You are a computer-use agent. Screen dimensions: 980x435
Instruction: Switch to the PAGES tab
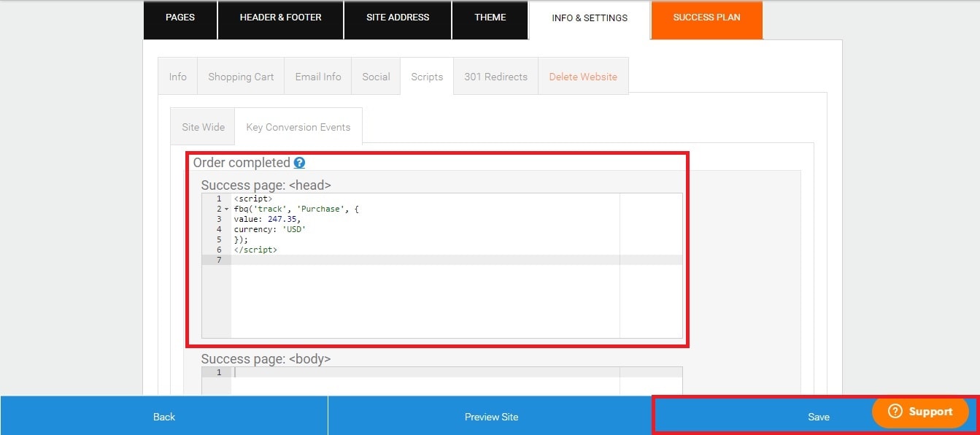pyautogui.click(x=180, y=17)
